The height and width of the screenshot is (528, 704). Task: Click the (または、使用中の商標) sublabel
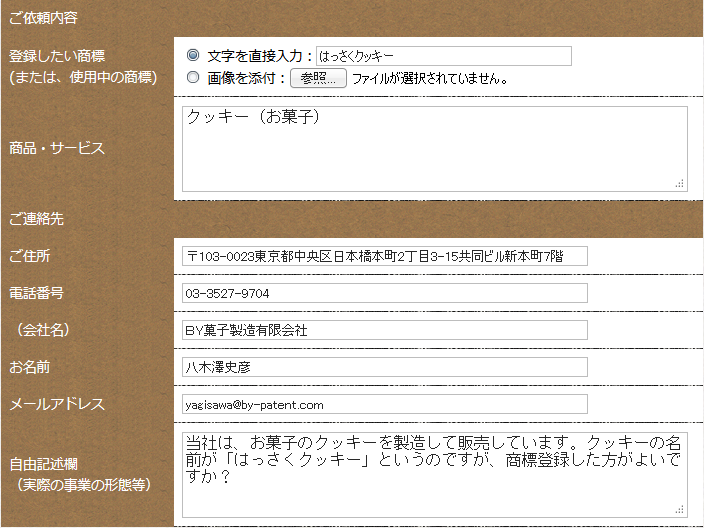(84, 77)
